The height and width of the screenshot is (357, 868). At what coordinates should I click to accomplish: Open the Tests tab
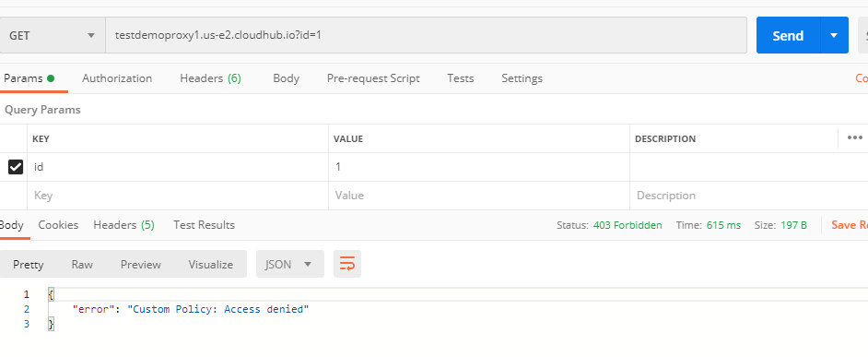tap(461, 78)
